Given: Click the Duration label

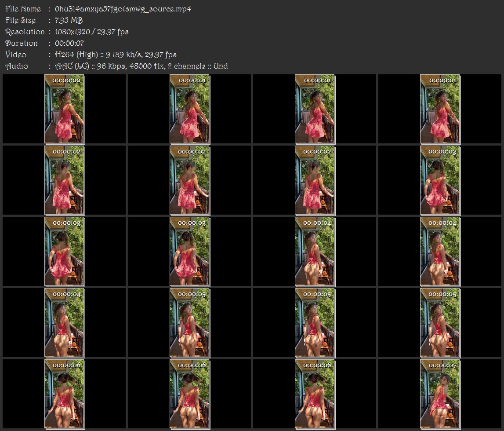Looking at the screenshot, I should [x=22, y=43].
